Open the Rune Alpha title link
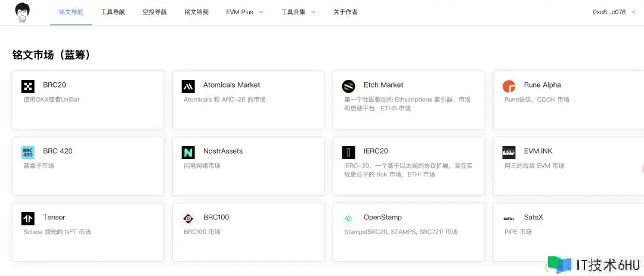The image size is (644, 276). [x=543, y=85]
